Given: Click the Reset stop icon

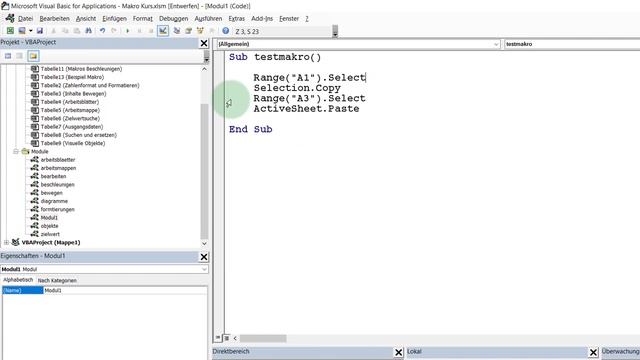Looking at the screenshot, I should (151, 31).
